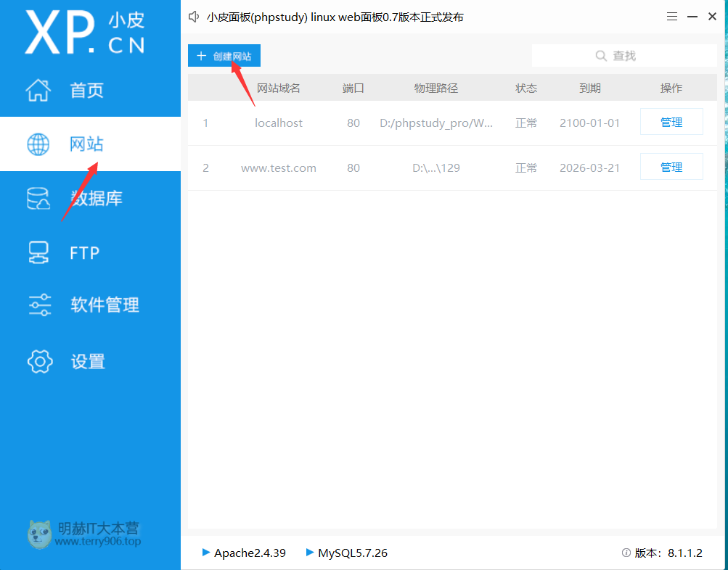Screen dimensions: 728x570
Task: Click the Apache2.4.39 play triangle icon
Action: tap(206, 552)
